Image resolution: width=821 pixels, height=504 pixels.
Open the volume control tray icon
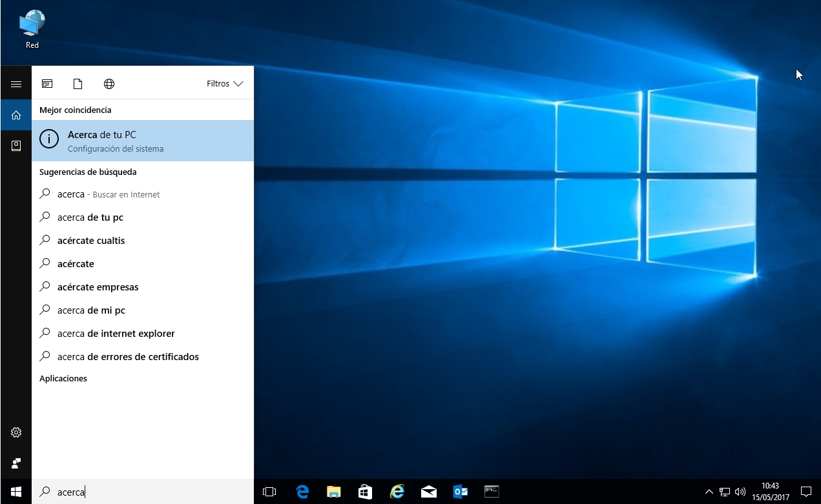pos(740,492)
